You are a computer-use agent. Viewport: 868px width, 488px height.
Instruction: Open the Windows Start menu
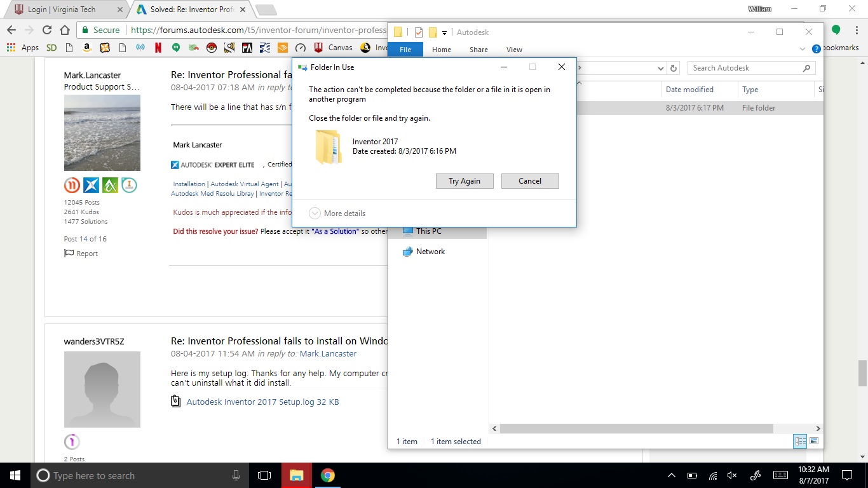15,475
